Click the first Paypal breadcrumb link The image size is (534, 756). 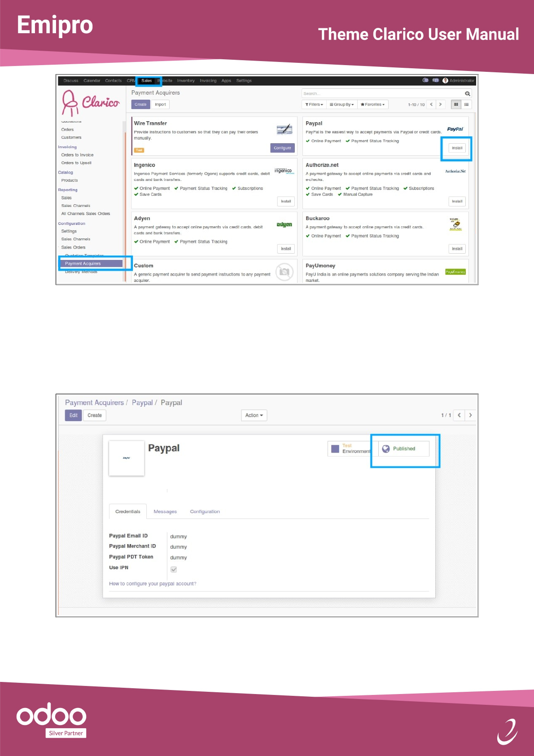pyautogui.click(x=142, y=403)
